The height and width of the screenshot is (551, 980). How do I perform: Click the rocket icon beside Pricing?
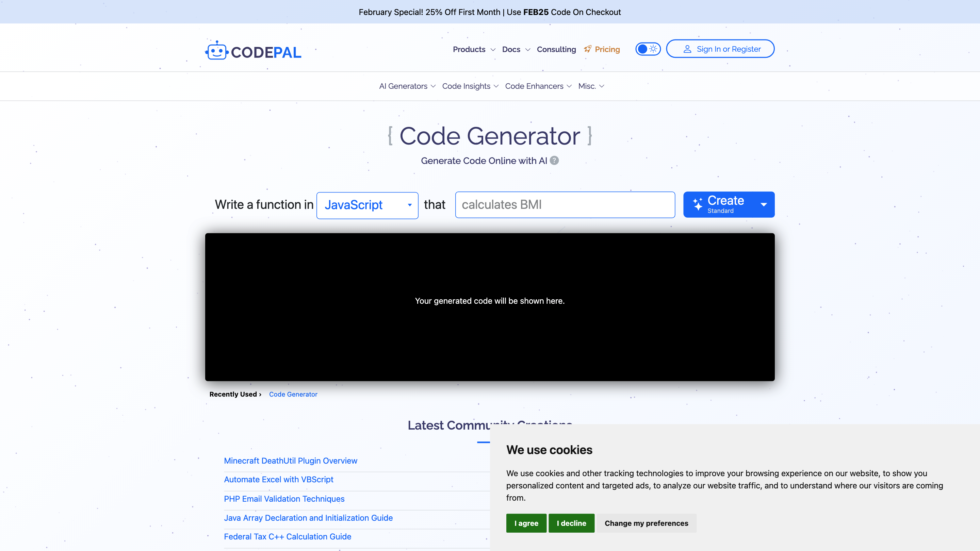pyautogui.click(x=587, y=49)
